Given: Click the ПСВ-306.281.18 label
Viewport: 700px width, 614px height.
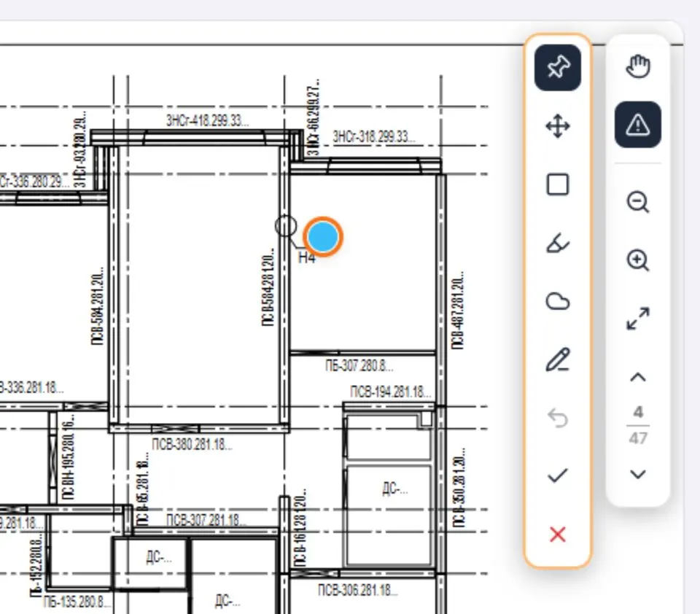Looking at the screenshot, I should pyautogui.click(x=357, y=590).
